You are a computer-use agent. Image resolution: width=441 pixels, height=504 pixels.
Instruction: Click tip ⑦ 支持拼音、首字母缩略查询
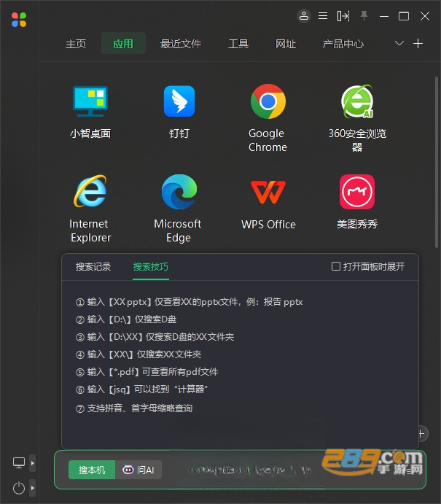click(134, 408)
